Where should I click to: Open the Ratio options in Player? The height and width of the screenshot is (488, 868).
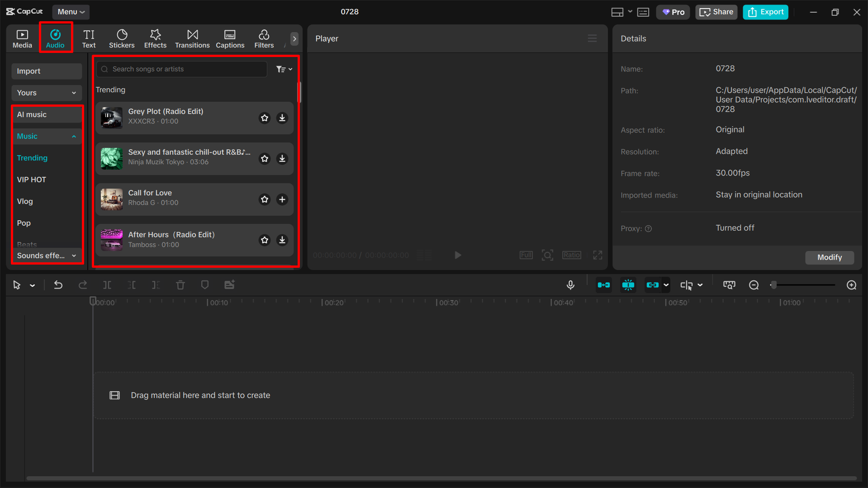(572, 256)
